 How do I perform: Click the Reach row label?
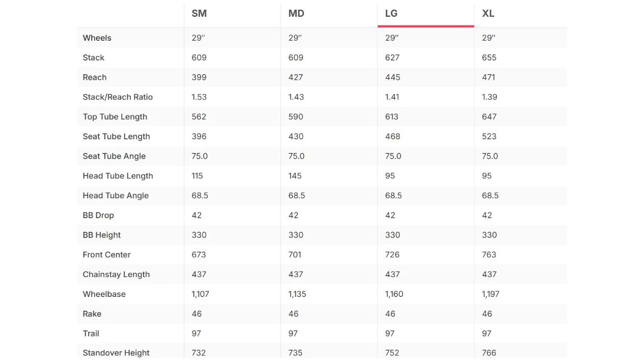point(95,77)
